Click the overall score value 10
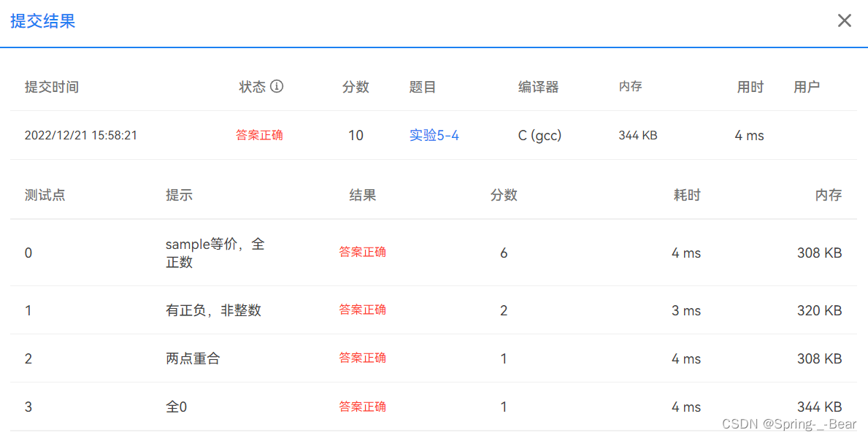Screen dimensions: 868x438 pyautogui.click(x=356, y=135)
